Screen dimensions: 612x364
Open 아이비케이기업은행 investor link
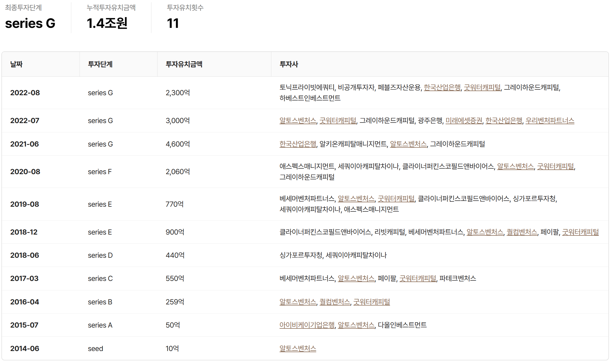pos(307,325)
